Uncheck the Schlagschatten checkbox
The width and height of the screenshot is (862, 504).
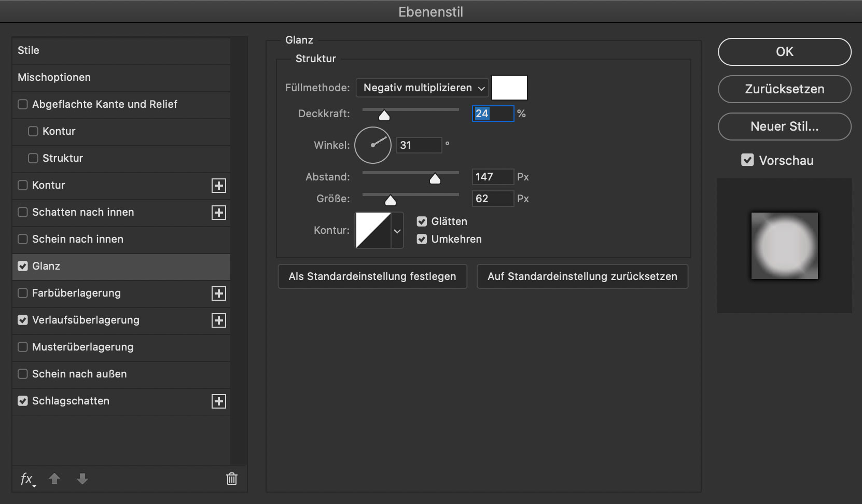click(23, 401)
